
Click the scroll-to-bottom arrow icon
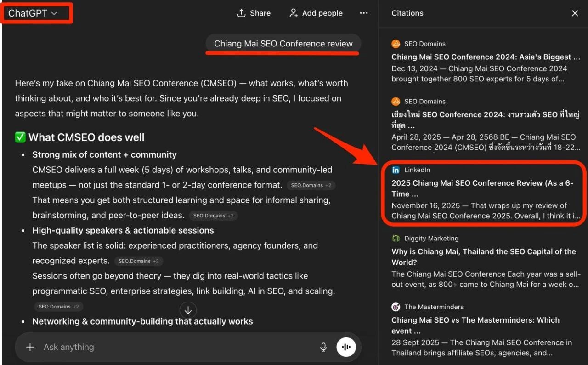pos(188,310)
